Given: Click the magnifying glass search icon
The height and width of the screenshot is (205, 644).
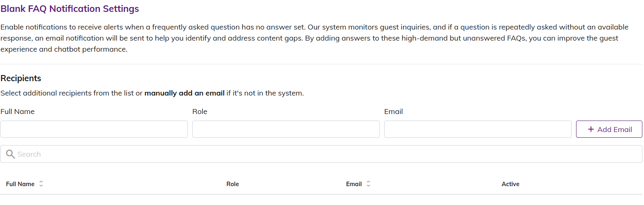Looking at the screenshot, I should click(x=10, y=154).
